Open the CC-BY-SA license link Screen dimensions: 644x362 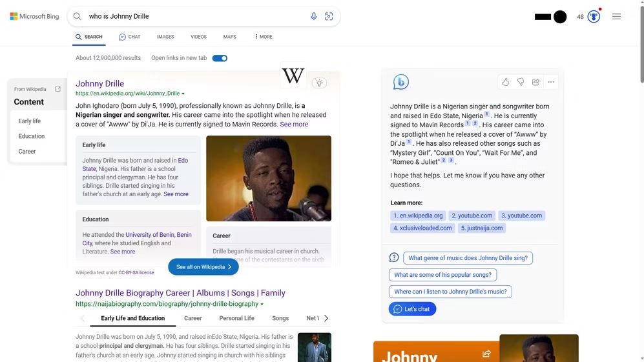tap(136, 272)
